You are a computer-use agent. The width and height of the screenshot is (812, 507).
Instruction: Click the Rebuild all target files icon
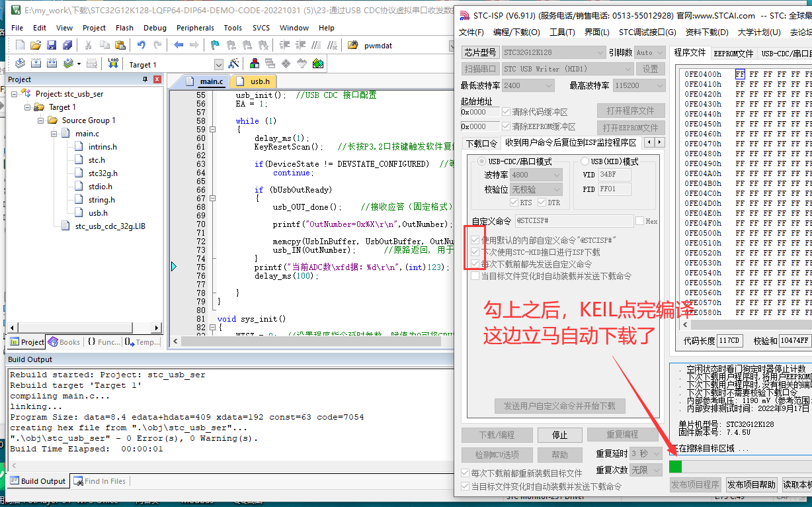52,64
